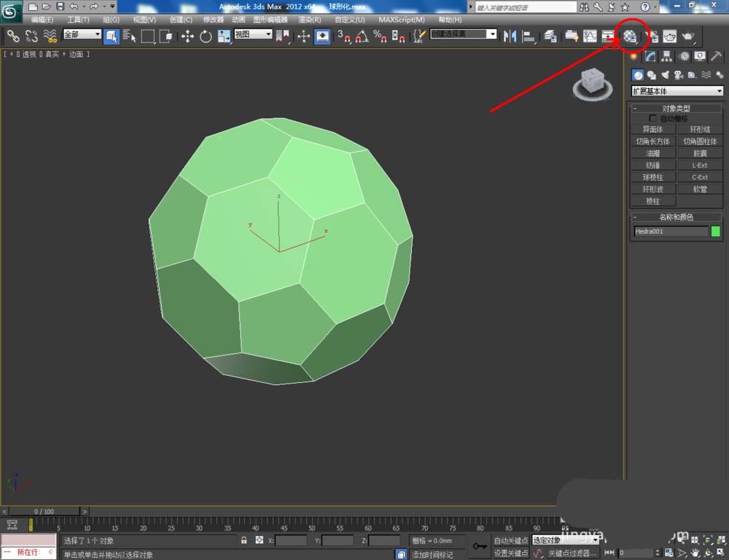Screen dimensions: 729x560
Task: Open the 全部 selection filter dropdown
Action: tap(82, 34)
